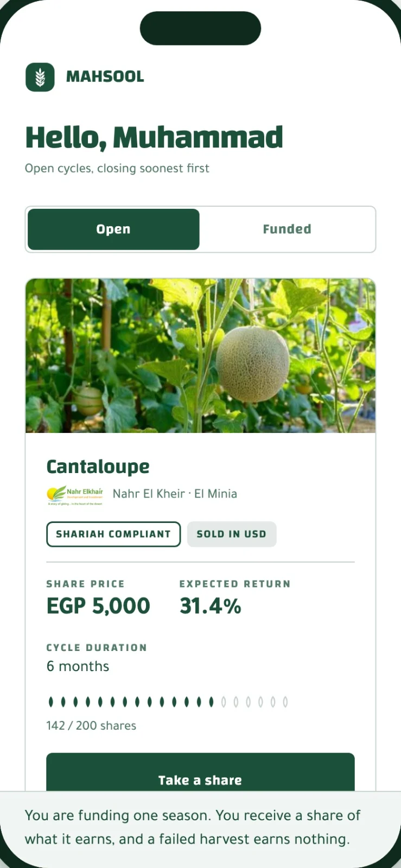Select the Open tab
The width and height of the screenshot is (401, 868).
(113, 229)
